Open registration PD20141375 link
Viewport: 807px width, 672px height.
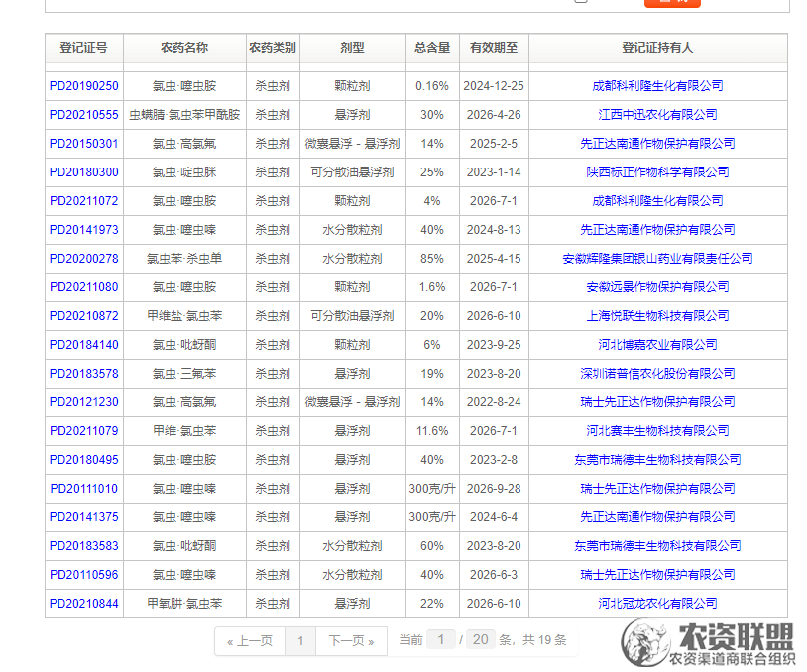84,517
